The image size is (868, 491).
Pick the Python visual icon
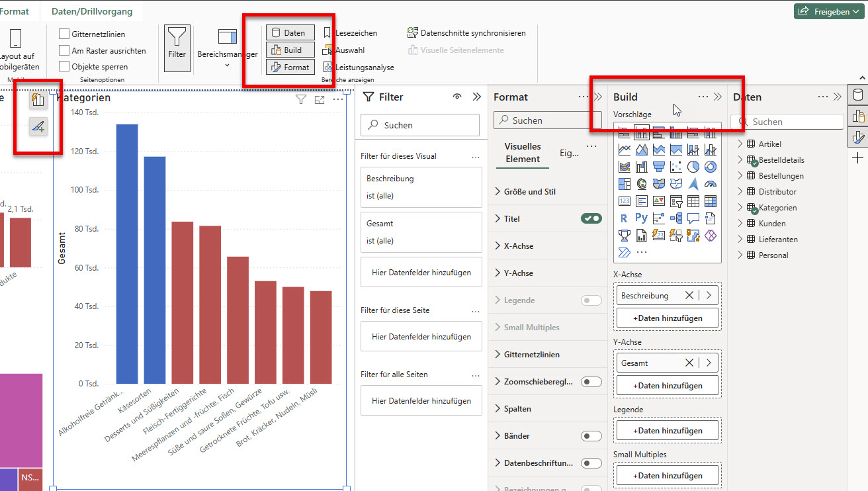click(641, 218)
